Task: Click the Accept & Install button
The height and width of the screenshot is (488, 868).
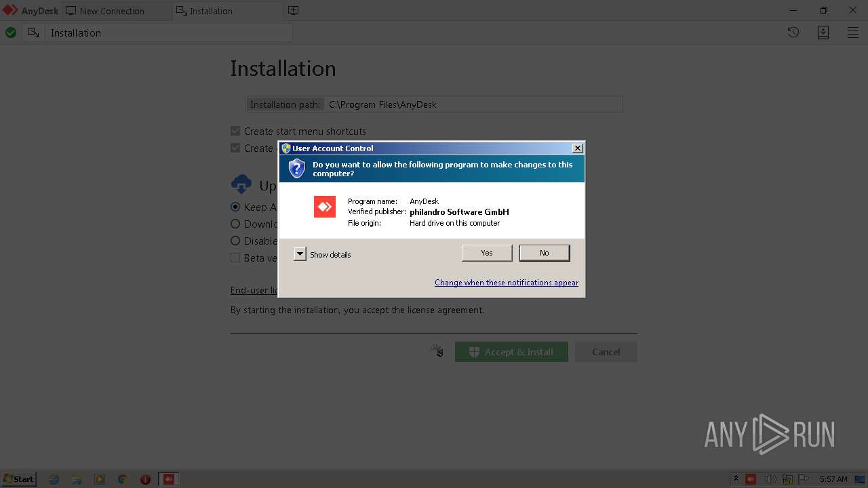Action: [x=511, y=352]
